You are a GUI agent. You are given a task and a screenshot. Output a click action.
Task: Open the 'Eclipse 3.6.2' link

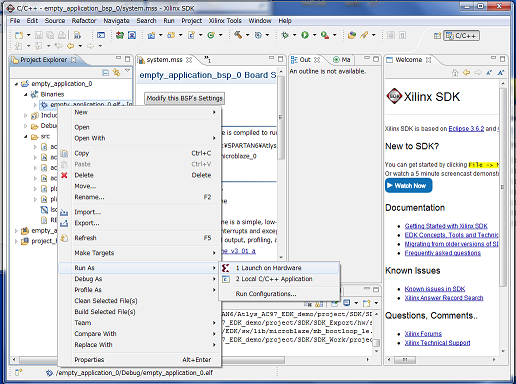pos(466,129)
